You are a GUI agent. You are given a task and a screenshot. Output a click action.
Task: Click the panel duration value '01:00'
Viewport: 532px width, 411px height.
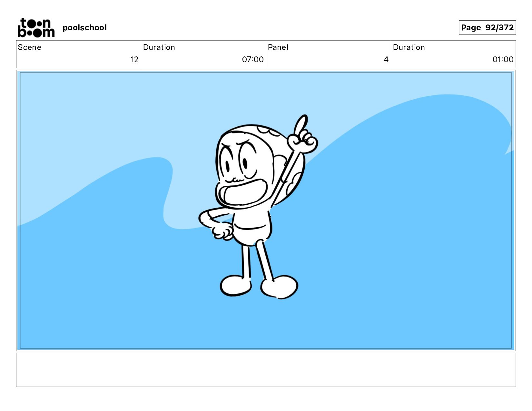point(503,60)
